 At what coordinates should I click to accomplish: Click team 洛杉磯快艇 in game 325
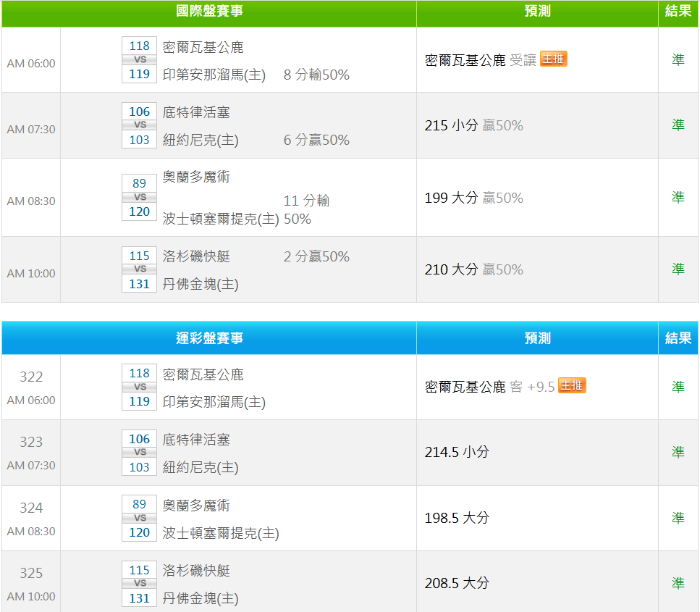(x=196, y=571)
